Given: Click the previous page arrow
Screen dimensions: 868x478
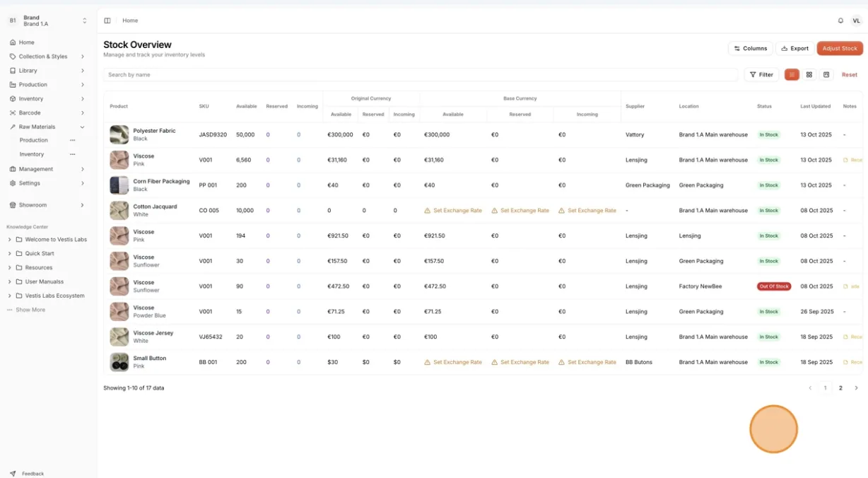Looking at the screenshot, I should [810, 388].
